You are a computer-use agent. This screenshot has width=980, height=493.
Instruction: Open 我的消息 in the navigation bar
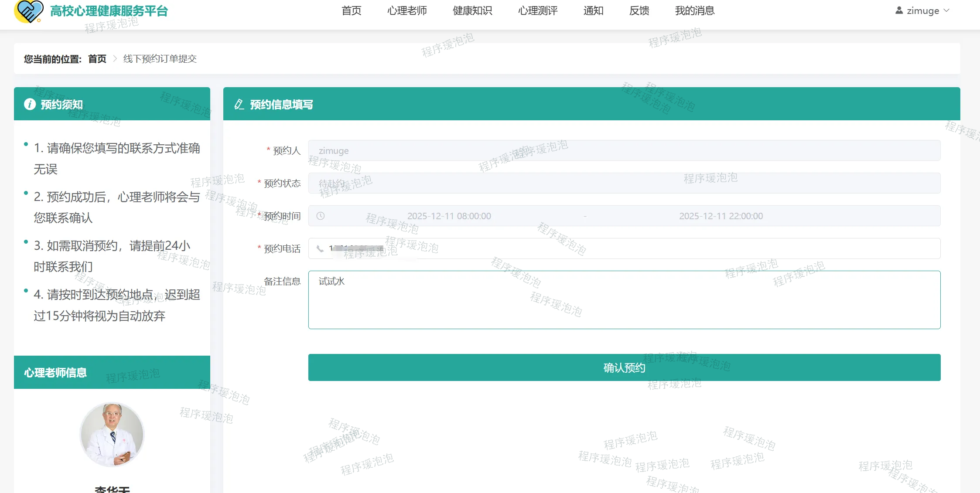coord(695,10)
